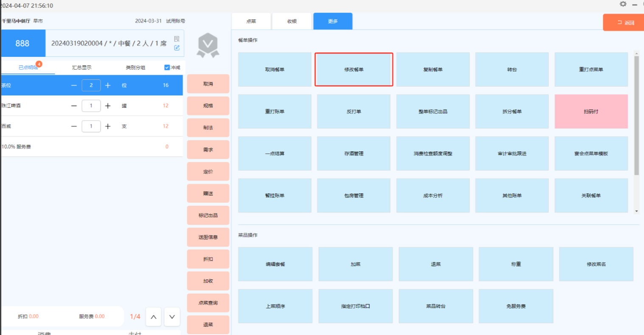The width and height of the screenshot is (644, 335).
Task: Switch to the 收银 tab
Action: point(292,21)
